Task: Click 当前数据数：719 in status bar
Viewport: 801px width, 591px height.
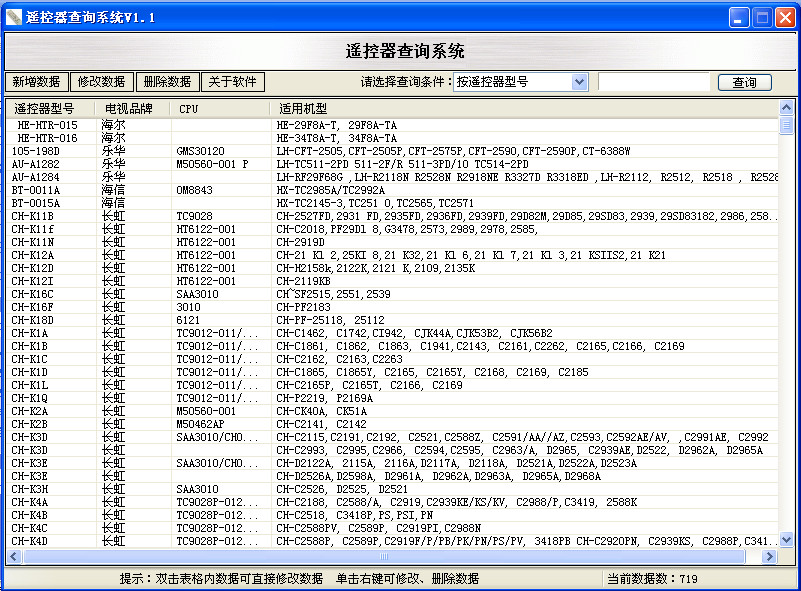Action: pyautogui.click(x=652, y=579)
